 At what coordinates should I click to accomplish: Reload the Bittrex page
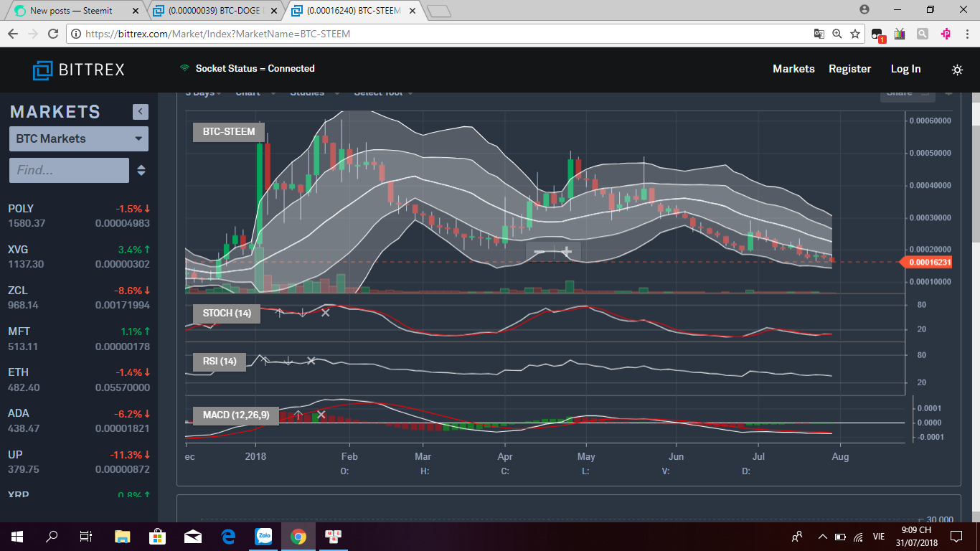coord(53,34)
